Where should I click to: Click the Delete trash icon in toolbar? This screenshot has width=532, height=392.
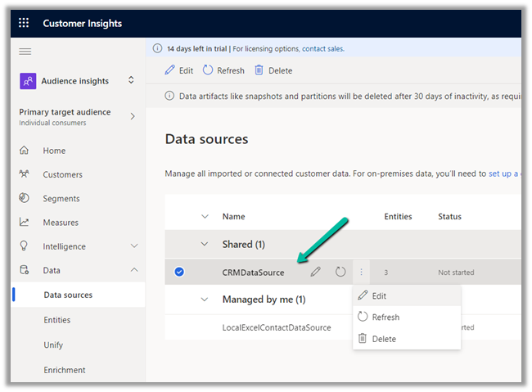pyautogui.click(x=259, y=70)
